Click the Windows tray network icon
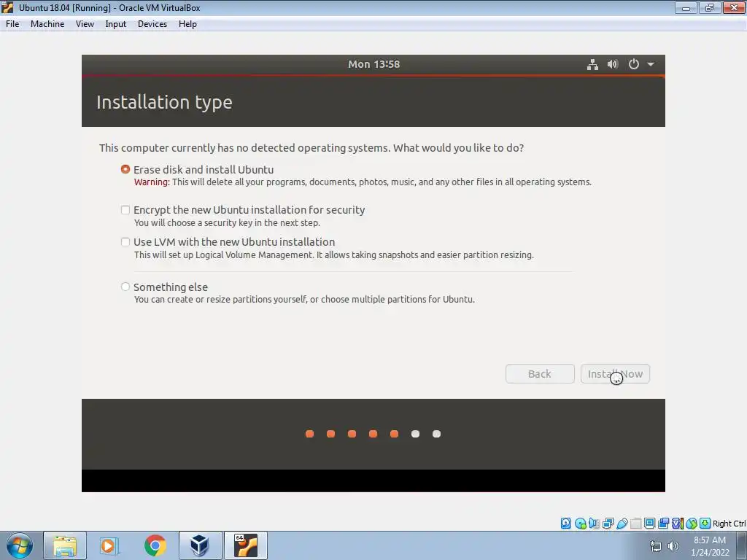The width and height of the screenshot is (747, 560). coord(656,546)
